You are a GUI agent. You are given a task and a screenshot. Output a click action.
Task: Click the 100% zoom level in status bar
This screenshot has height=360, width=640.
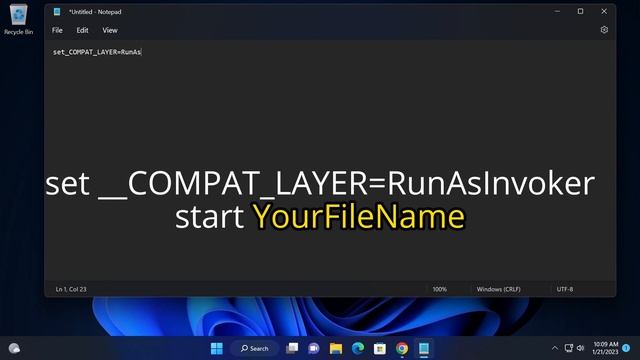pyautogui.click(x=439, y=289)
